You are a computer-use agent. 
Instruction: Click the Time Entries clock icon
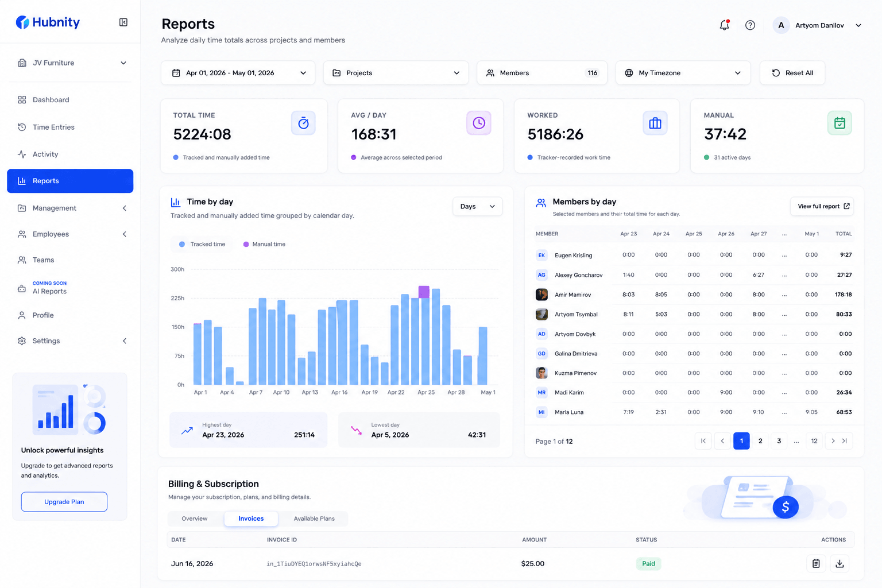click(22, 127)
